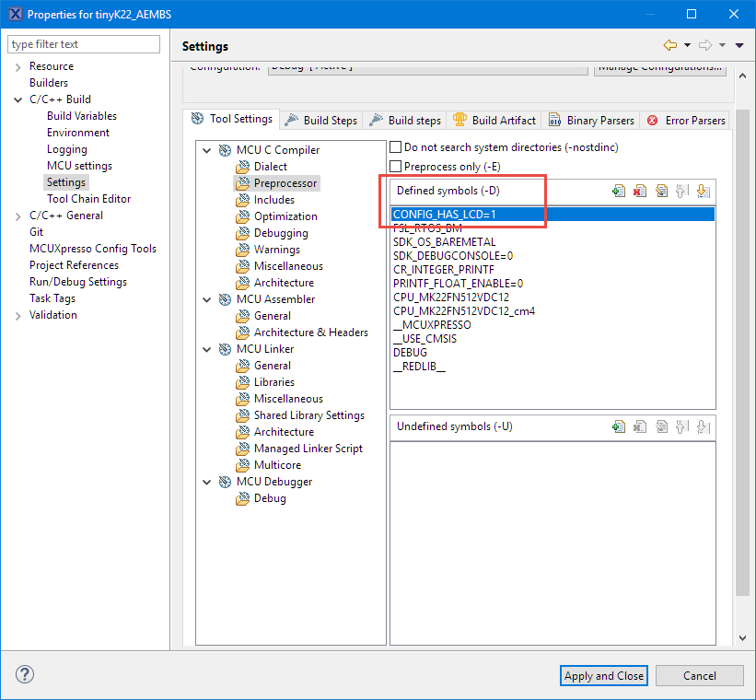Image resolution: width=756 pixels, height=700 pixels.
Task: Click the Back navigation arrow icon
Action: pos(669,45)
